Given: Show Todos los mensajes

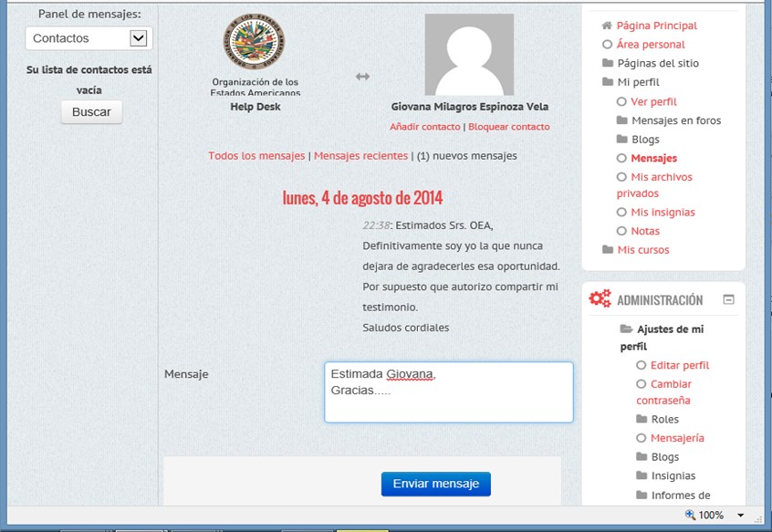Looking at the screenshot, I should coord(256,156).
